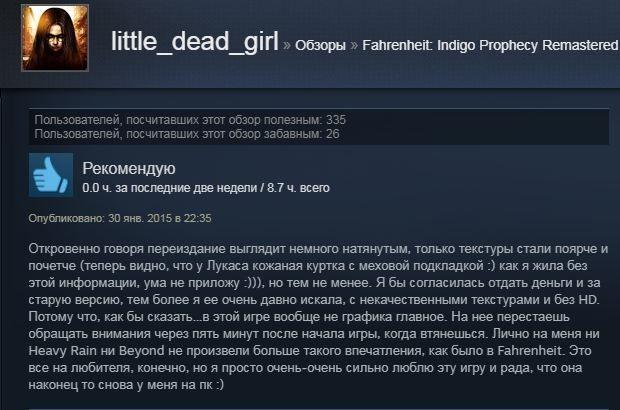Click the playtime text 8.7 ч. всего

pyautogui.click(x=298, y=188)
